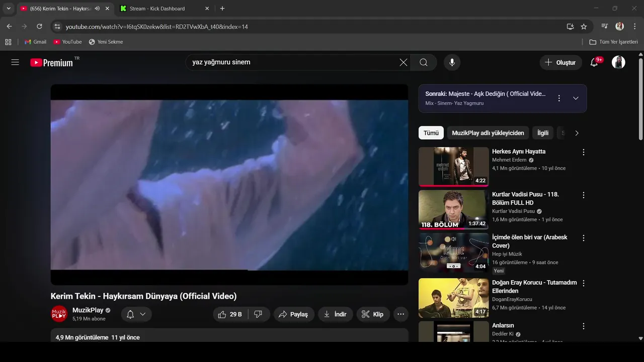
Task: Open a new browser tab with plus
Action: [222, 9]
